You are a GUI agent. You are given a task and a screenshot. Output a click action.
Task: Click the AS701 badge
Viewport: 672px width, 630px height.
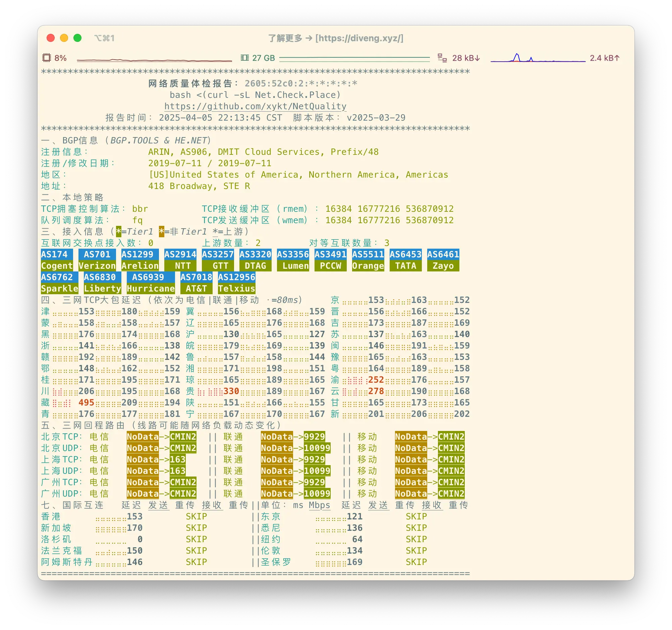(97, 254)
